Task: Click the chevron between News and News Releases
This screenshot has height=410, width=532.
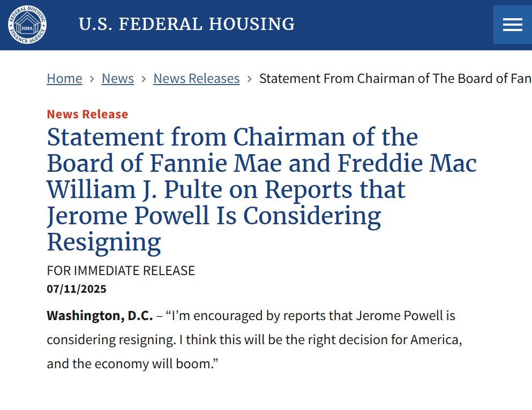Action: click(144, 79)
